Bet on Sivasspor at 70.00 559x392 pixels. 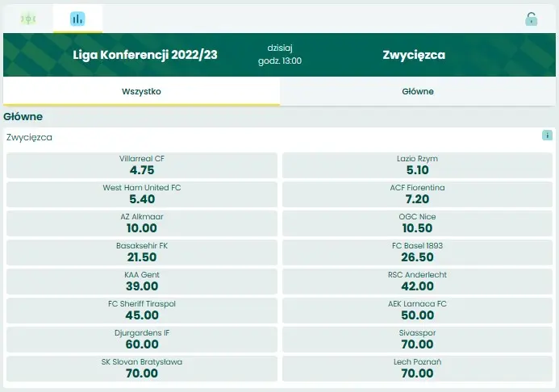click(418, 340)
